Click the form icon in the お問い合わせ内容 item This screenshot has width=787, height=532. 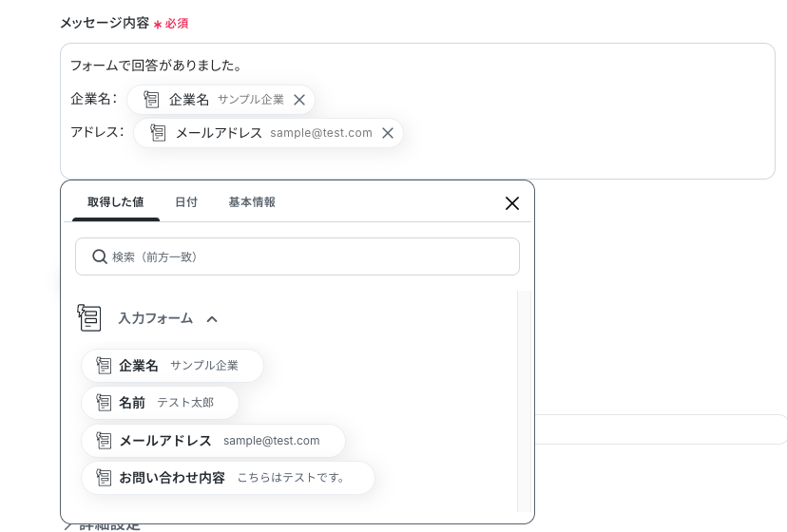click(104, 477)
